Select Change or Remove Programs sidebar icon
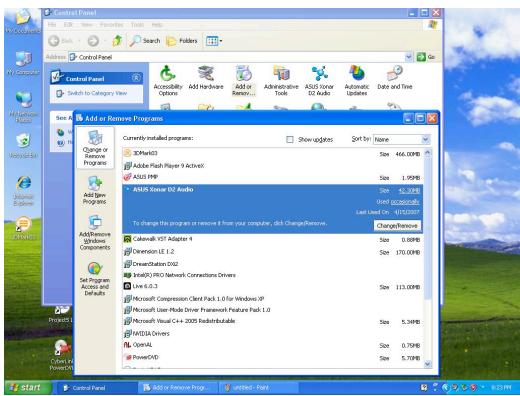This screenshot has width=520, height=396. click(x=95, y=148)
